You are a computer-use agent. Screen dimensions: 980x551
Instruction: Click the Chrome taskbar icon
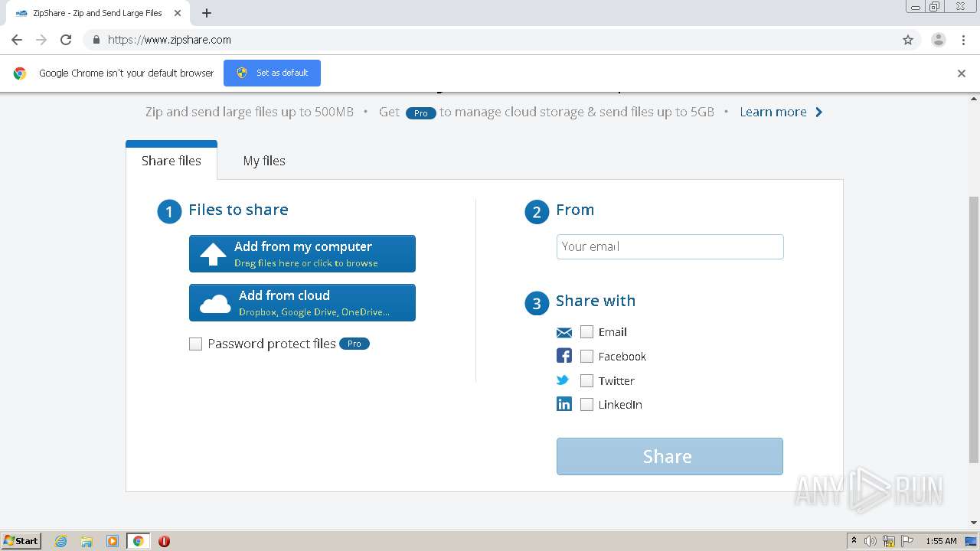[x=139, y=541]
